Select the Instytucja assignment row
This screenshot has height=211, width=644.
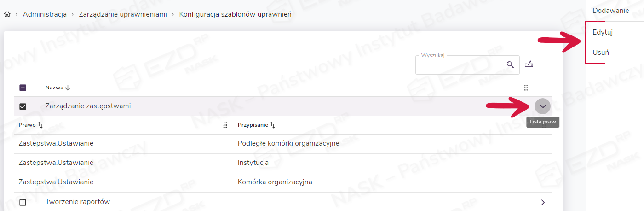coord(253,163)
